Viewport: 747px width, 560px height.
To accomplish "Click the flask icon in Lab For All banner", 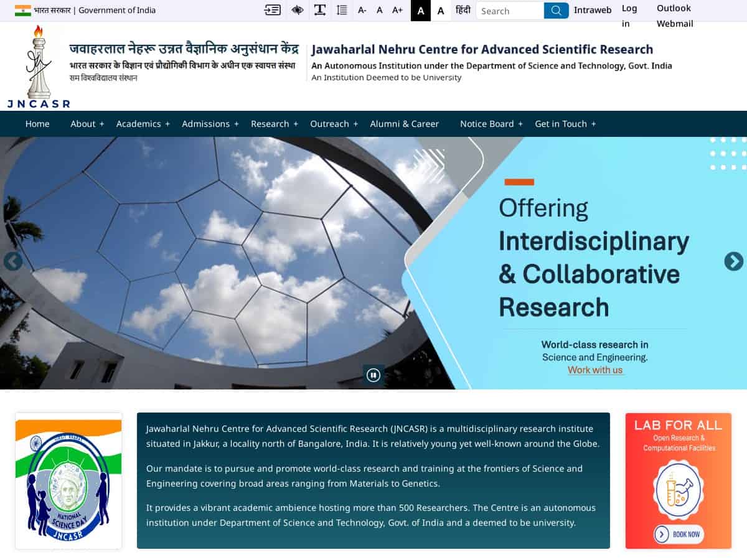I will click(679, 490).
